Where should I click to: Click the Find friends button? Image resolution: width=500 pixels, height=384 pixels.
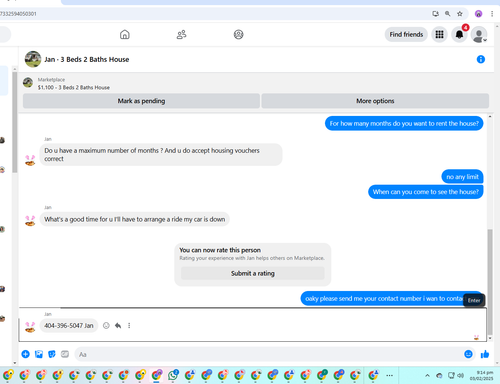(x=406, y=34)
